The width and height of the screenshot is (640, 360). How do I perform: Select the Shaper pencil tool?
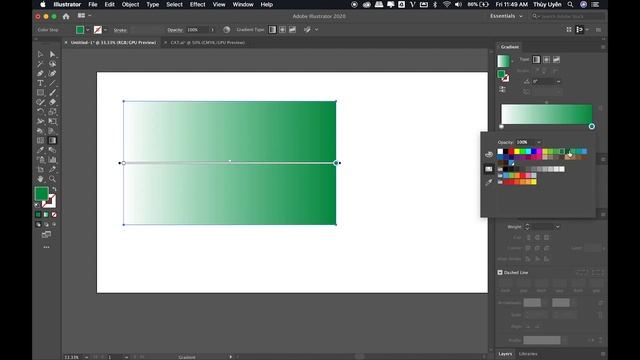coord(40,102)
